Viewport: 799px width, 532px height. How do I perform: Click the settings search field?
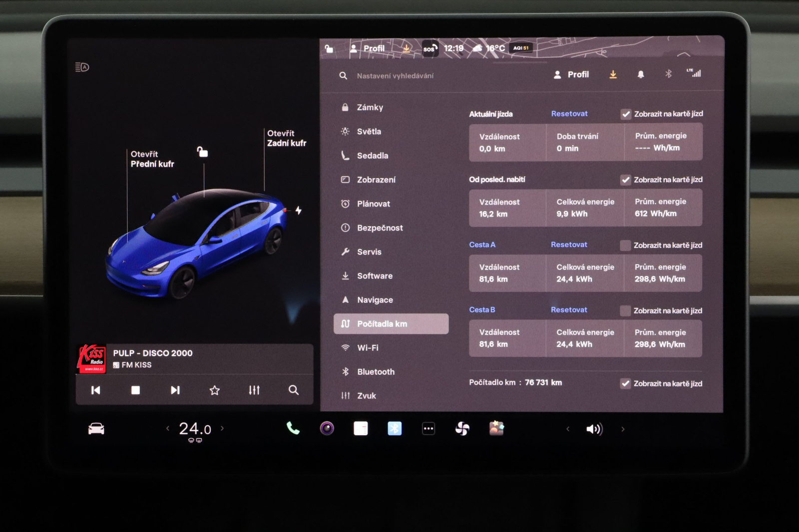coord(395,76)
